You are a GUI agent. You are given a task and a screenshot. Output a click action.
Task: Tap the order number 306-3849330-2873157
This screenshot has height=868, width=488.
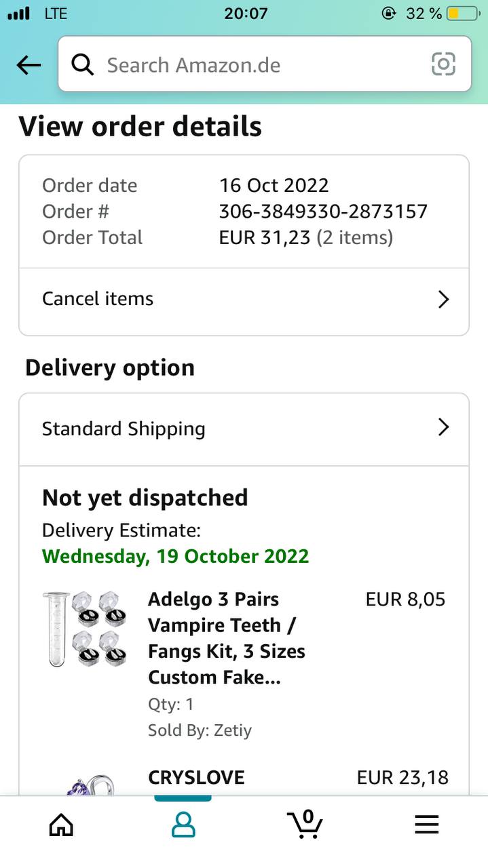[323, 212]
